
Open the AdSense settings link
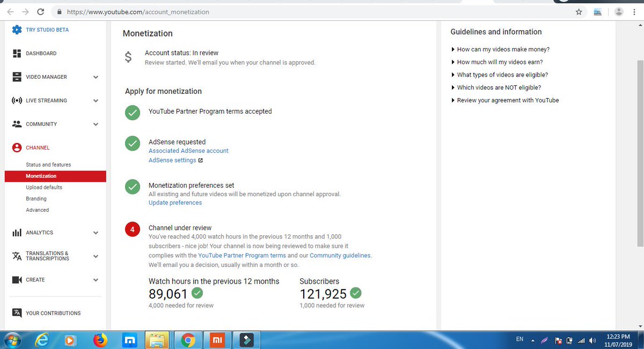pyautogui.click(x=172, y=160)
